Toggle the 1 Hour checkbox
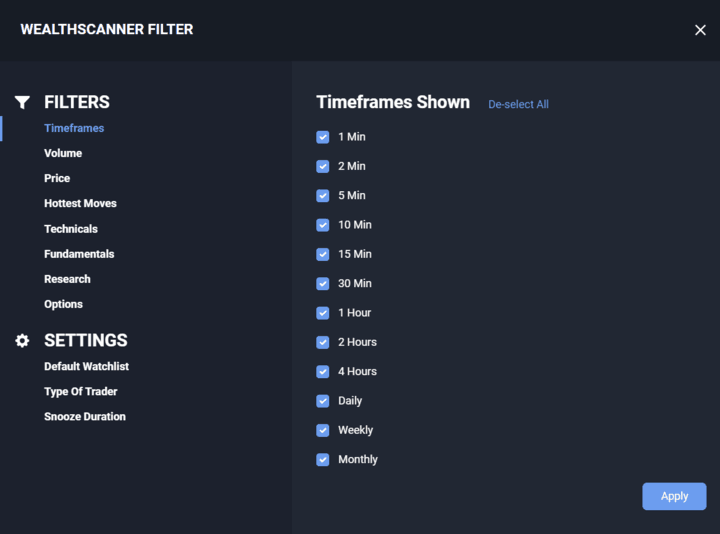The height and width of the screenshot is (534, 720). point(323,313)
